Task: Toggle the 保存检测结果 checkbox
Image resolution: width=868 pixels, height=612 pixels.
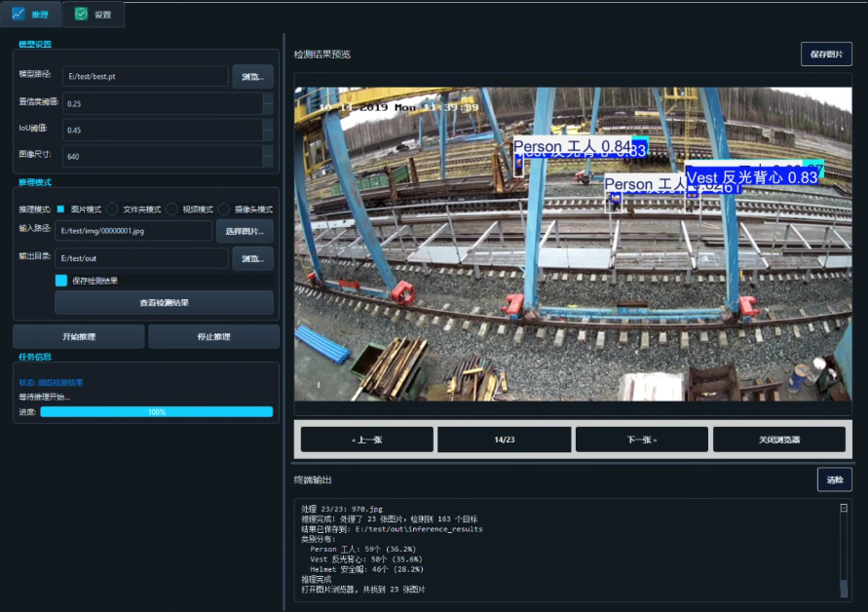Action: click(61, 281)
